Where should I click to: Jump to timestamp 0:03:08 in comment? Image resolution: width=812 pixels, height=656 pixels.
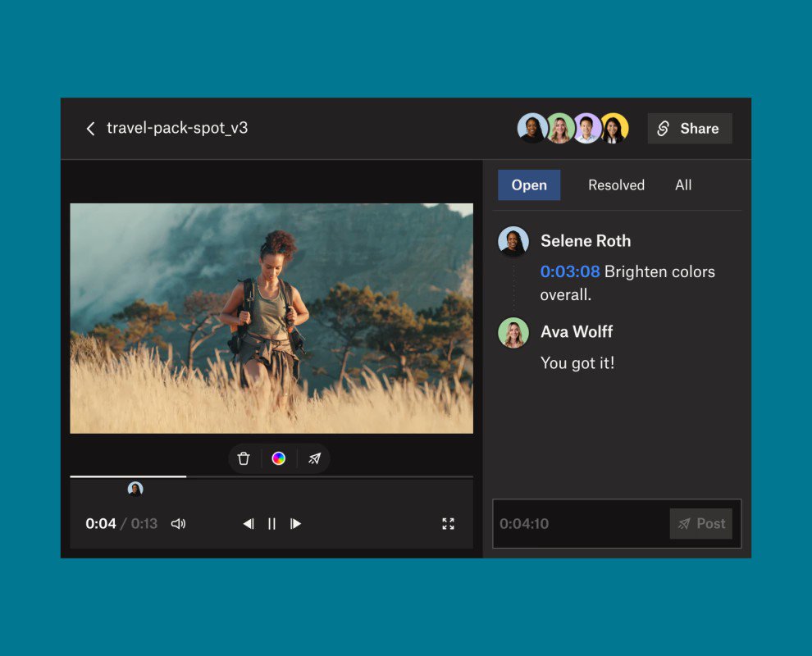(570, 271)
